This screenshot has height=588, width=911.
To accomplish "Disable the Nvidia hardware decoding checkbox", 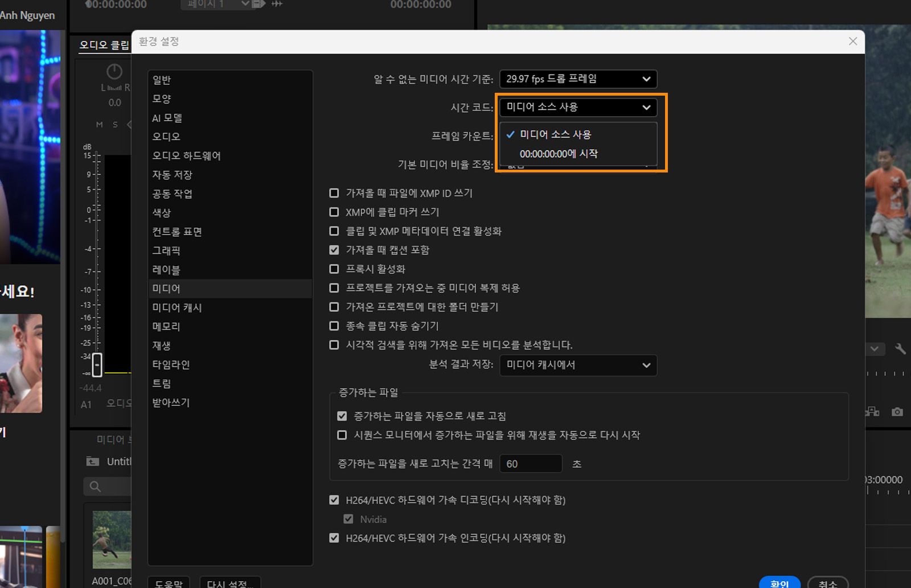I will point(348,519).
